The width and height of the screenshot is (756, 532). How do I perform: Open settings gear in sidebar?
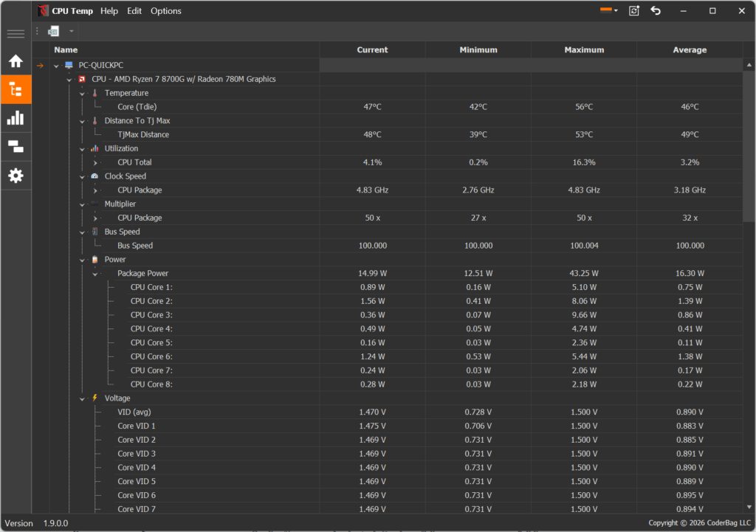[16, 176]
